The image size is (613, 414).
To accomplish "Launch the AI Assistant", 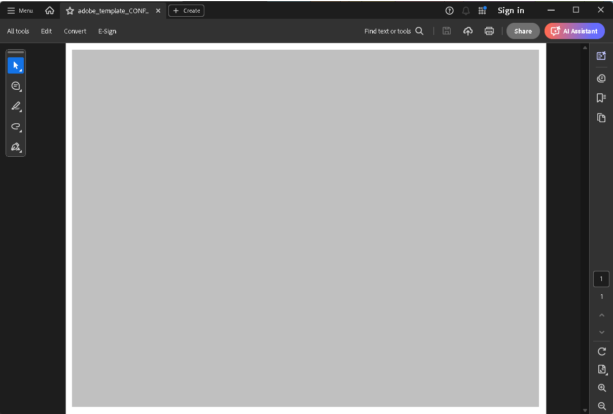I will tap(574, 31).
